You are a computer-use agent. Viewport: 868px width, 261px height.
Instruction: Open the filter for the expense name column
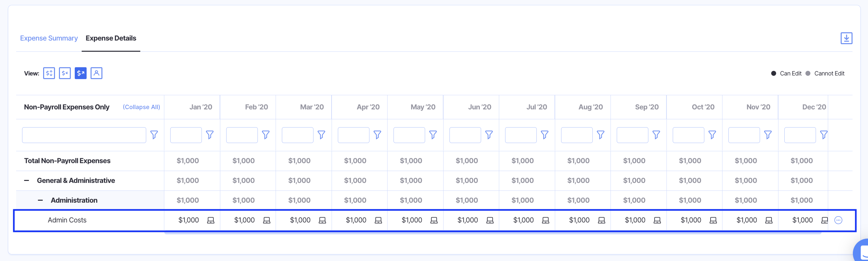(154, 135)
